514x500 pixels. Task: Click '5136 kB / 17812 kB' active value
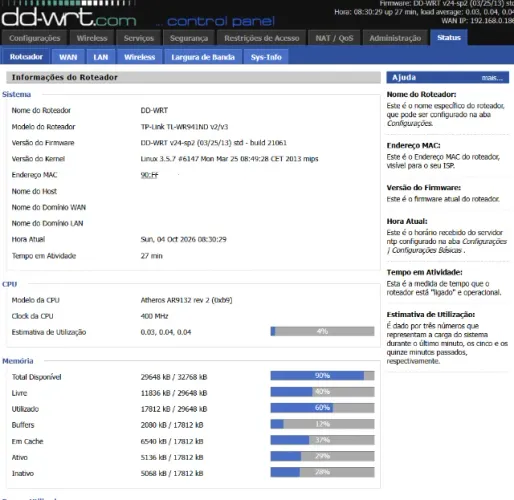(x=172, y=457)
